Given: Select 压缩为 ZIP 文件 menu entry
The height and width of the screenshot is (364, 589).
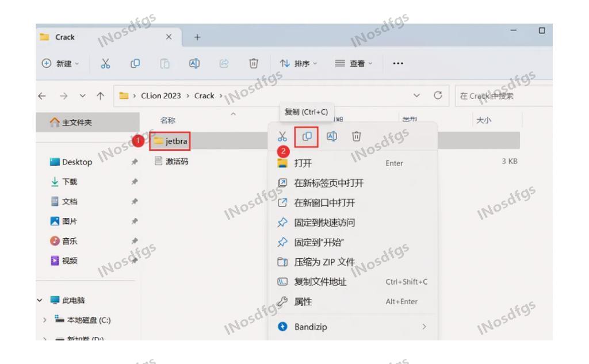Looking at the screenshot, I should coord(353,262).
